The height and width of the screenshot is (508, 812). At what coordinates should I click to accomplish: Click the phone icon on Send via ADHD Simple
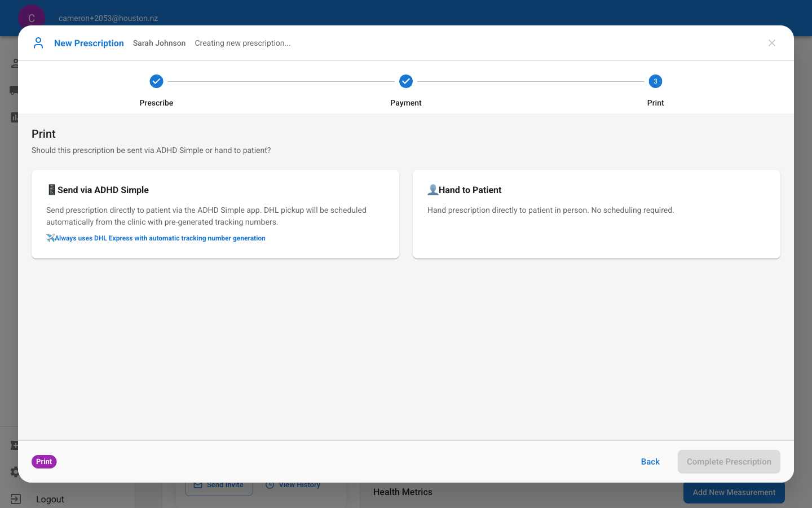51,190
